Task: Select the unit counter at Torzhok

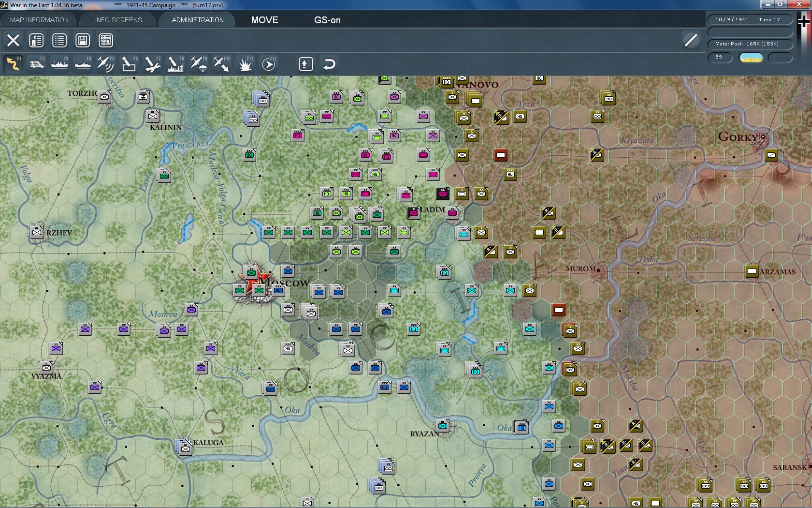Action: click(x=104, y=97)
